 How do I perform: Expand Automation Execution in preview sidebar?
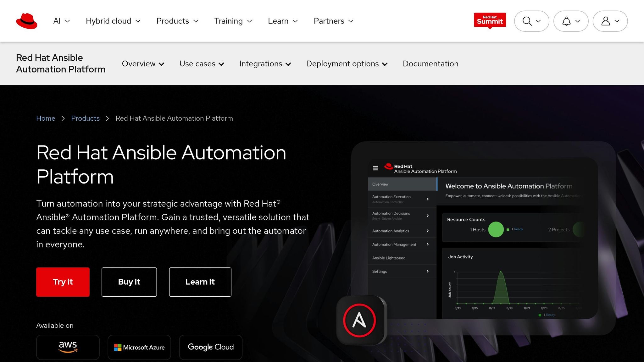pyautogui.click(x=402, y=199)
